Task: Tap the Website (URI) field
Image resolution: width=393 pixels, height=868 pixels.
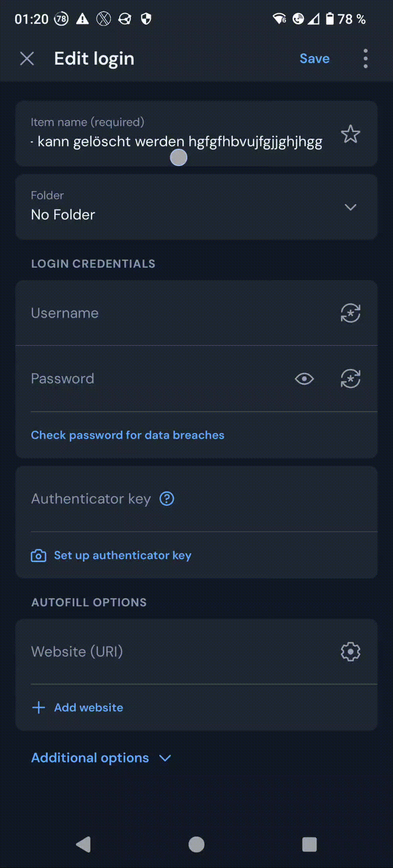Action: click(x=175, y=651)
